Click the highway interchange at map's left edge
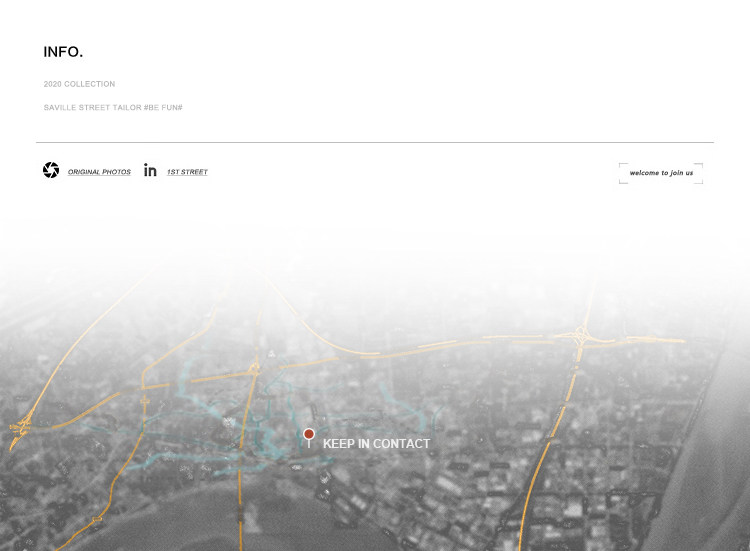The height and width of the screenshot is (551, 750). [x=21, y=426]
